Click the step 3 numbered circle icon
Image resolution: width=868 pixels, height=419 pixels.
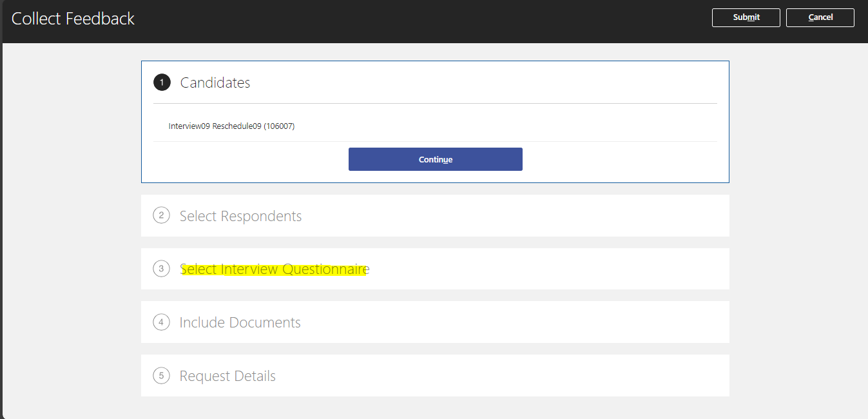coord(161,268)
